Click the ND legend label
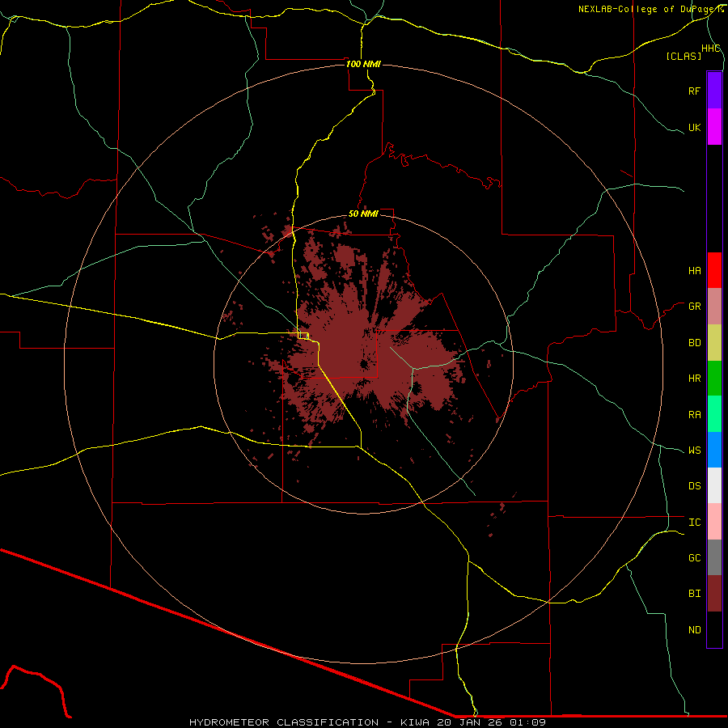Viewport: 728px width, 728px height. coord(694,630)
